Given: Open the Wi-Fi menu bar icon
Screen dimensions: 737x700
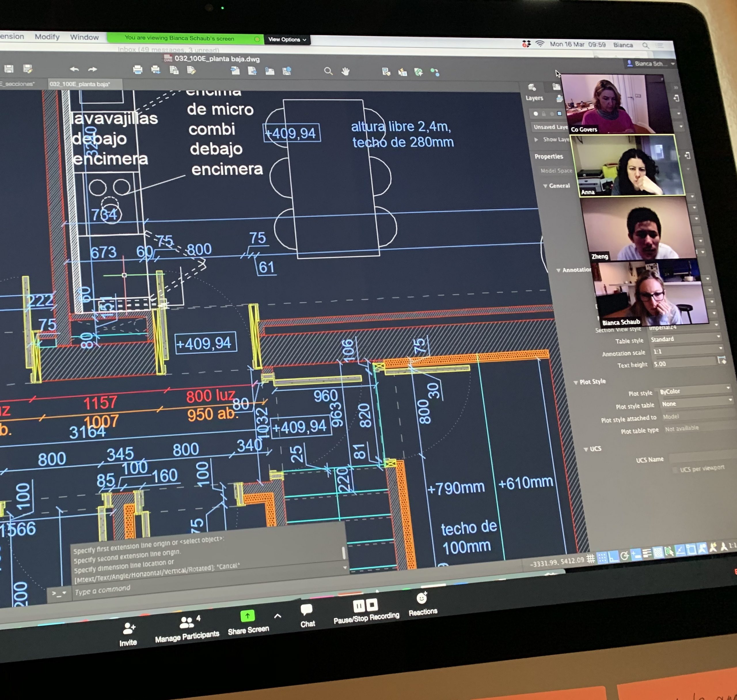Looking at the screenshot, I should pos(540,44).
